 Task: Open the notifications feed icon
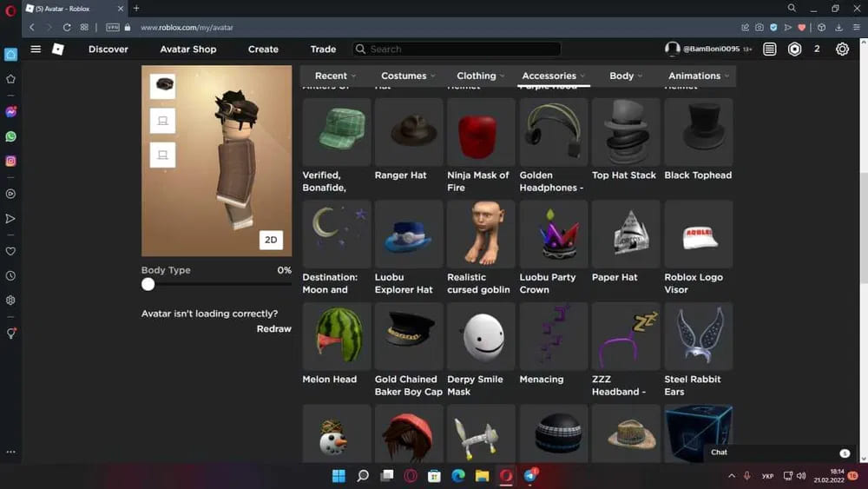click(770, 50)
